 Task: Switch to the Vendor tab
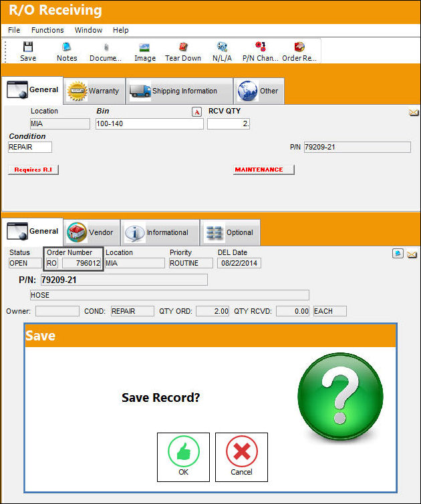click(92, 232)
